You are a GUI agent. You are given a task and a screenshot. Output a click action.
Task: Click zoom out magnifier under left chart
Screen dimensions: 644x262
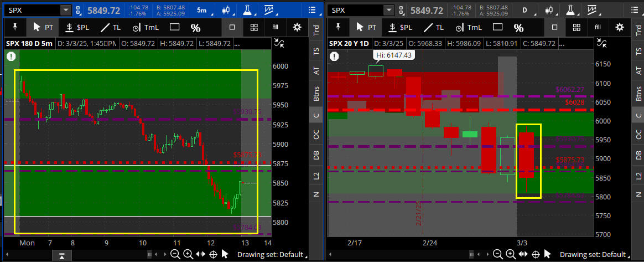(175, 254)
